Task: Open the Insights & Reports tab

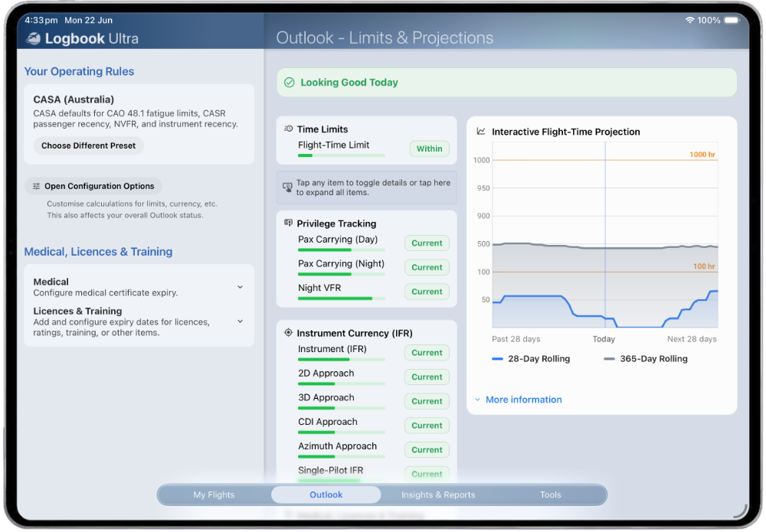Action: tap(439, 495)
